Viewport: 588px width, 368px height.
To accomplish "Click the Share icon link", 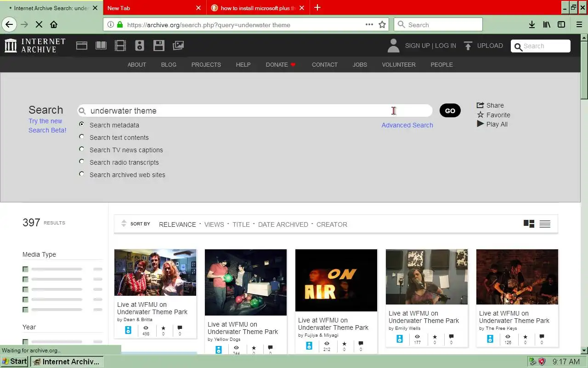I will [490, 105].
